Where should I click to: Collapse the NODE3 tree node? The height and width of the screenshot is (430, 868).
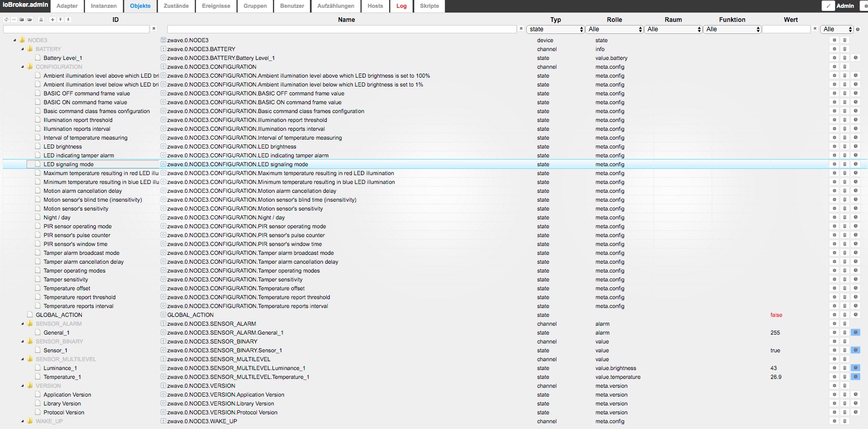[15, 40]
